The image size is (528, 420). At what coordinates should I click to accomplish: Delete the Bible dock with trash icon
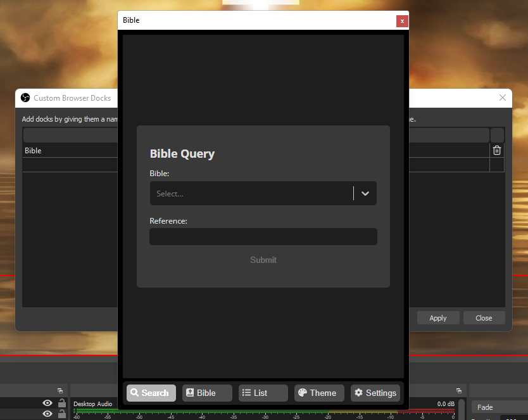click(497, 150)
